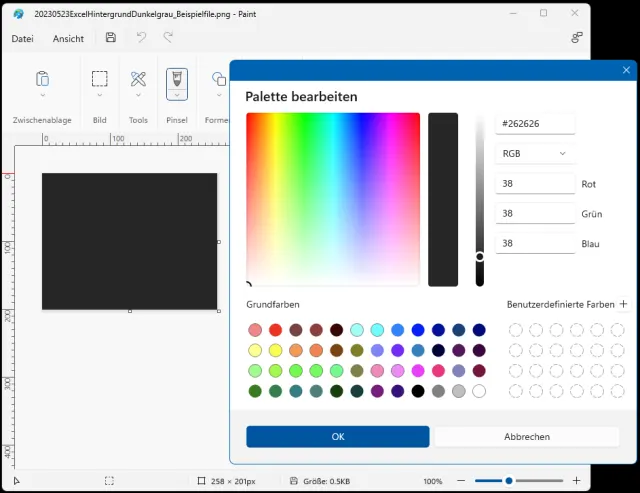Click the hex color code field
The height and width of the screenshot is (493, 640).
coord(535,123)
